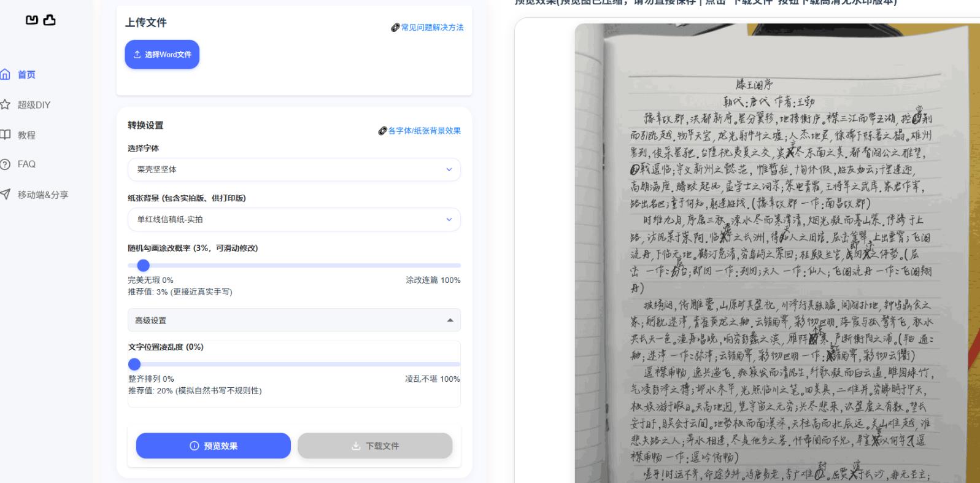Image resolution: width=980 pixels, height=483 pixels.
Task: Click the star icon beside 超级DIY
Action: [5, 104]
